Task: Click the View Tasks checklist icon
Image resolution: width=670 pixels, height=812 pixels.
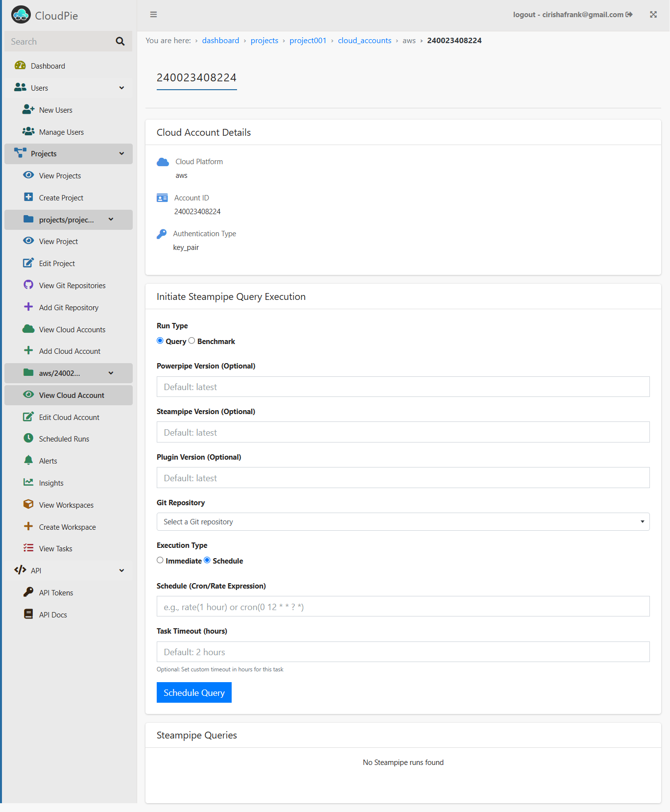Action: (x=28, y=548)
